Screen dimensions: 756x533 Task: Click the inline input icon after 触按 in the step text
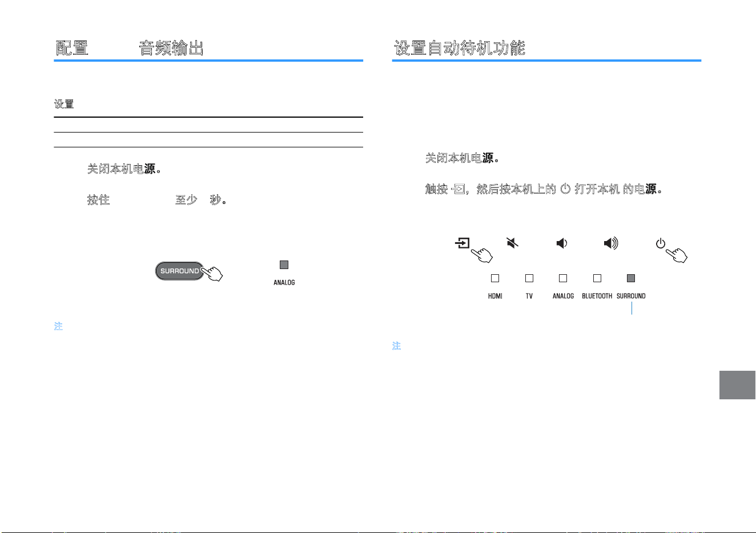point(459,189)
